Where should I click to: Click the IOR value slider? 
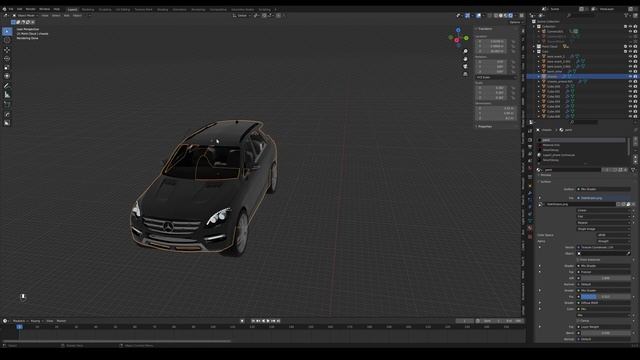point(606,278)
